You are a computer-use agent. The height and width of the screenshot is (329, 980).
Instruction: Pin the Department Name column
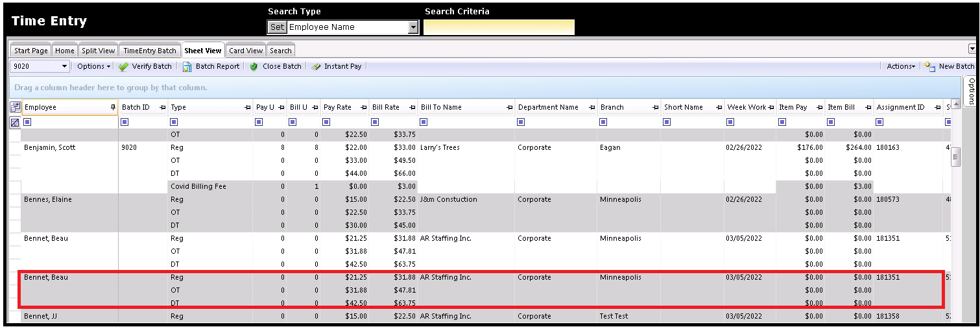tap(591, 108)
